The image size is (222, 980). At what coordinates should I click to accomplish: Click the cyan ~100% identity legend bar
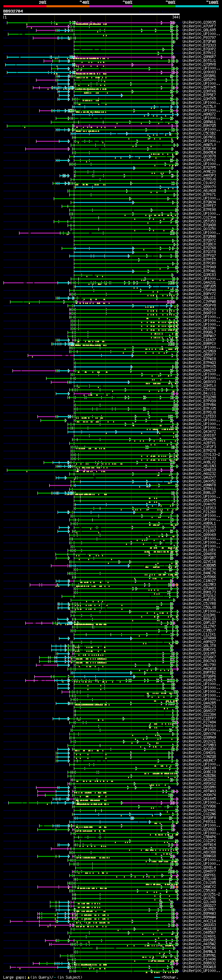(x=197, y=6)
